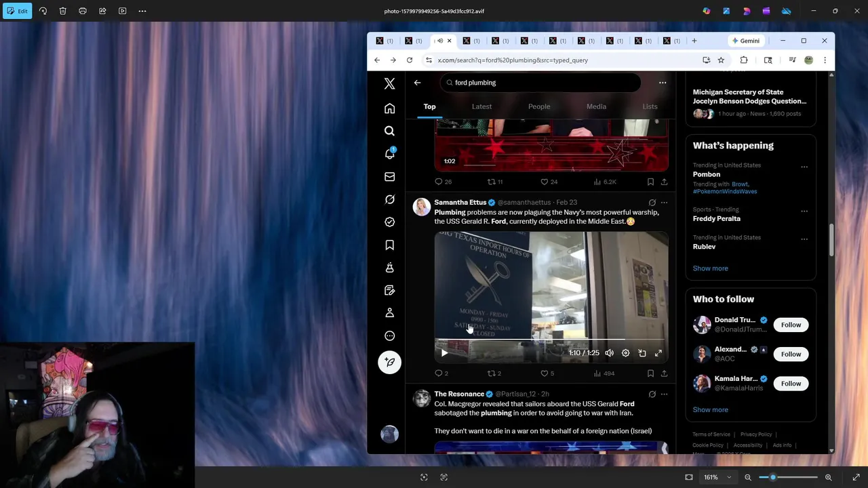Zoom in with plus magnifier in Photos

click(828, 477)
